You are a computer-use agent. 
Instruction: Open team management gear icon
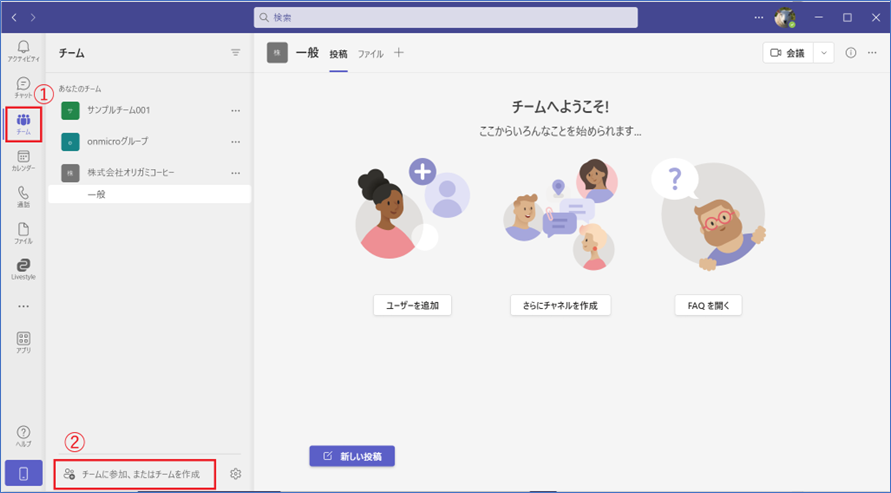click(236, 474)
